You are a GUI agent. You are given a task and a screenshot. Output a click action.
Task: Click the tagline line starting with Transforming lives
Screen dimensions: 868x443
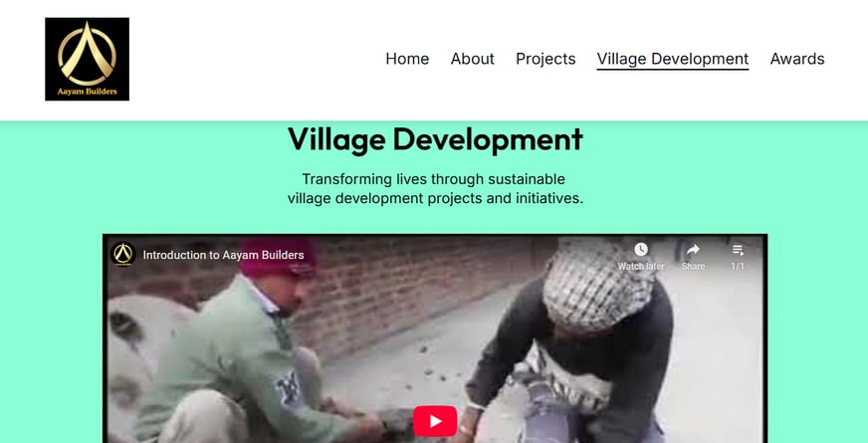coord(433,179)
